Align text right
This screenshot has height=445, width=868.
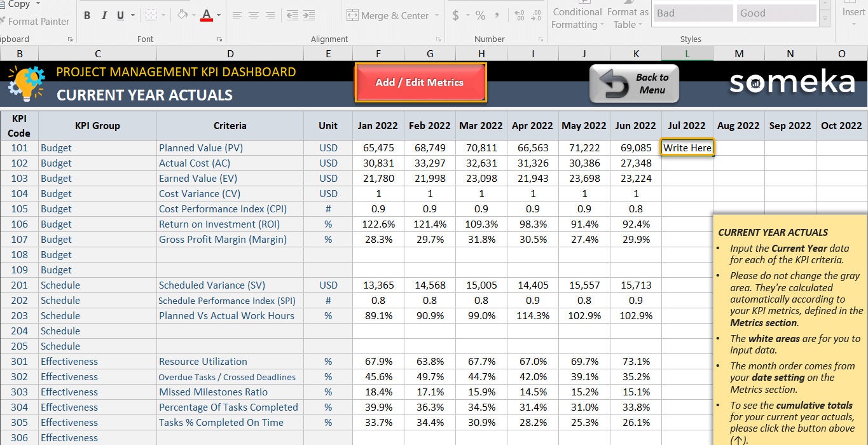pos(270,15)
